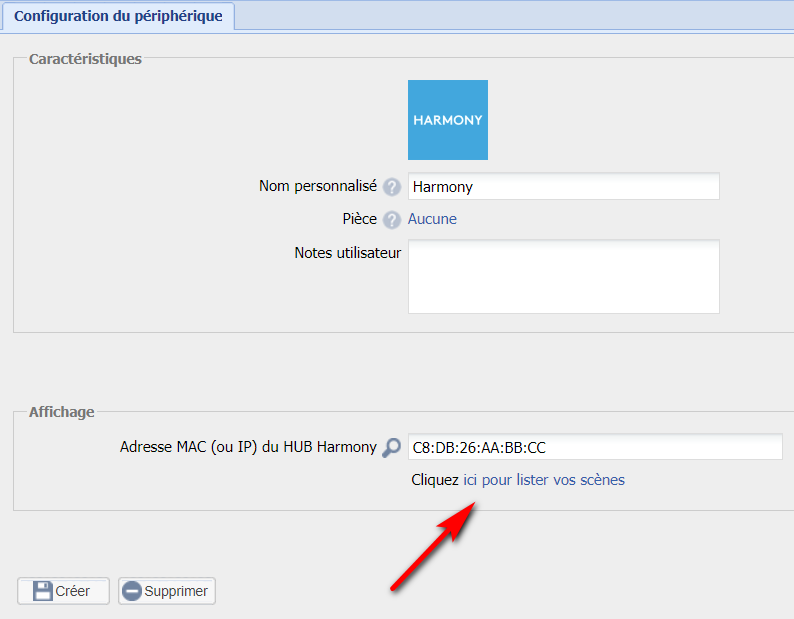Image resolution: width=794 pixels, height=619 pixels.
Task: Click inside the Notes utilisateur text area
Action: coord(563,277)
